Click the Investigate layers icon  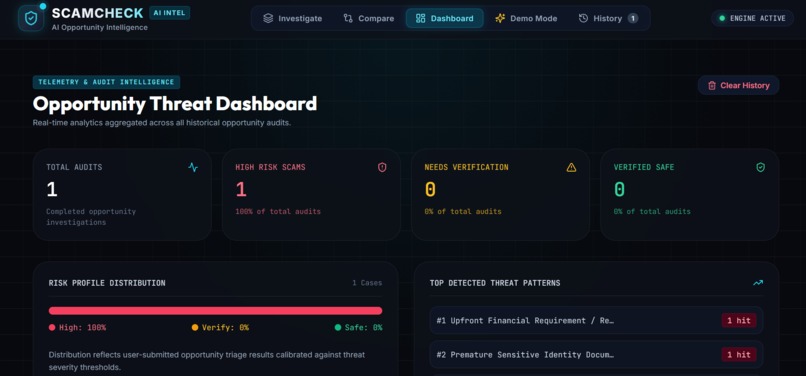tap(268, 19)
